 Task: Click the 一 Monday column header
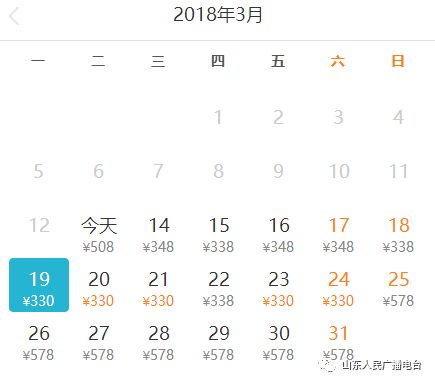tap(38, 61)
